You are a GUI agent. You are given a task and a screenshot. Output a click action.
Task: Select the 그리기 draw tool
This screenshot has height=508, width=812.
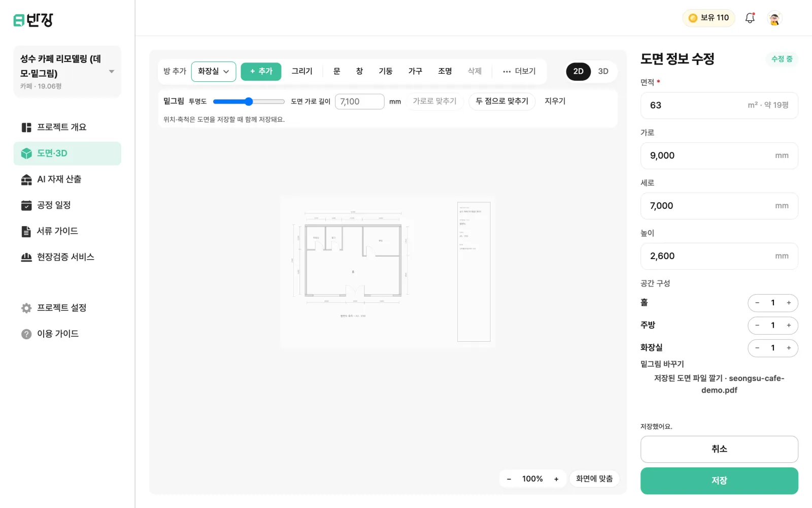[302, 71]
